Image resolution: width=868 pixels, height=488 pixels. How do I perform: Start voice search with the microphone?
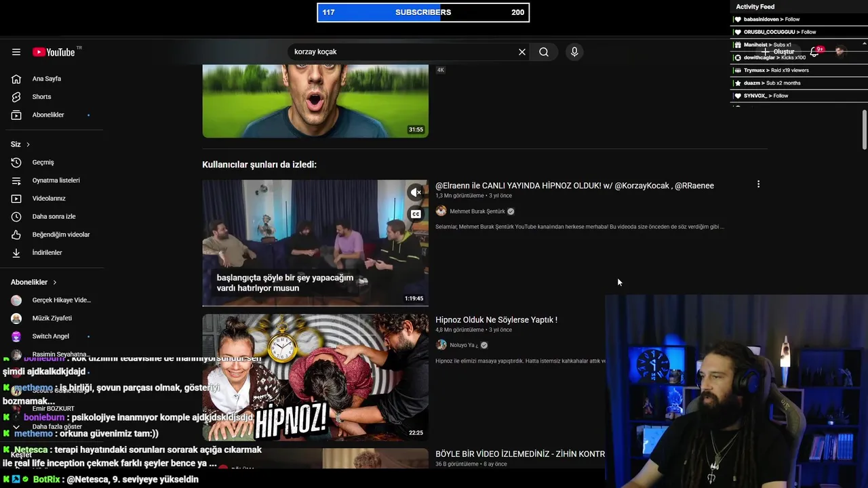pyautogui.click(x=574, y=52)
